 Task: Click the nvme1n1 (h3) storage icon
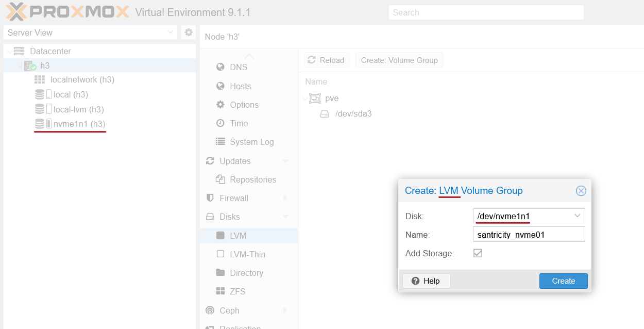(40, 124)
